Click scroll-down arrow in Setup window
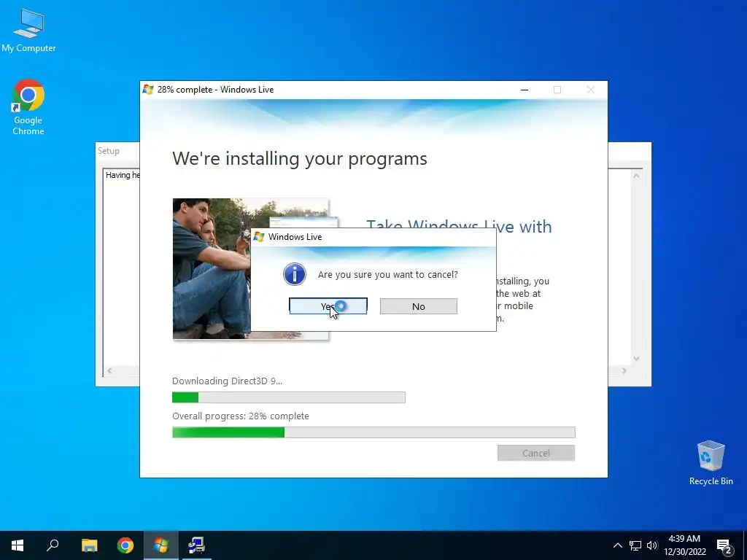Viewport: 747px width, 560px height. [636, 359]
